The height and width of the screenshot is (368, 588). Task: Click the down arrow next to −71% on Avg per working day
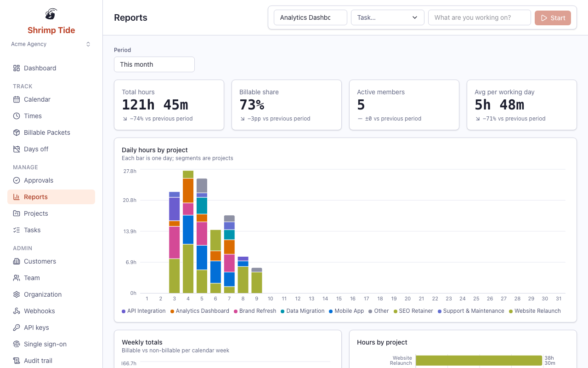click(477, 119)
